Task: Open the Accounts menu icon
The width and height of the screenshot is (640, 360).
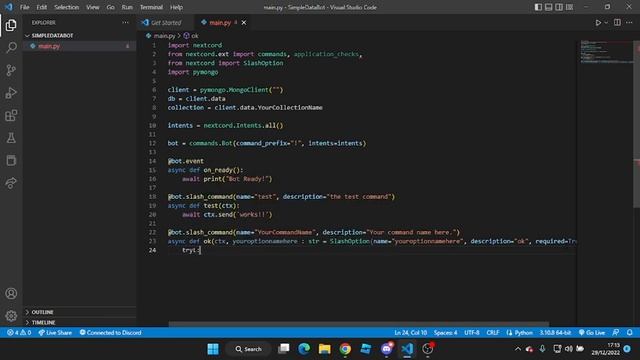Action: tap(11, 293)
